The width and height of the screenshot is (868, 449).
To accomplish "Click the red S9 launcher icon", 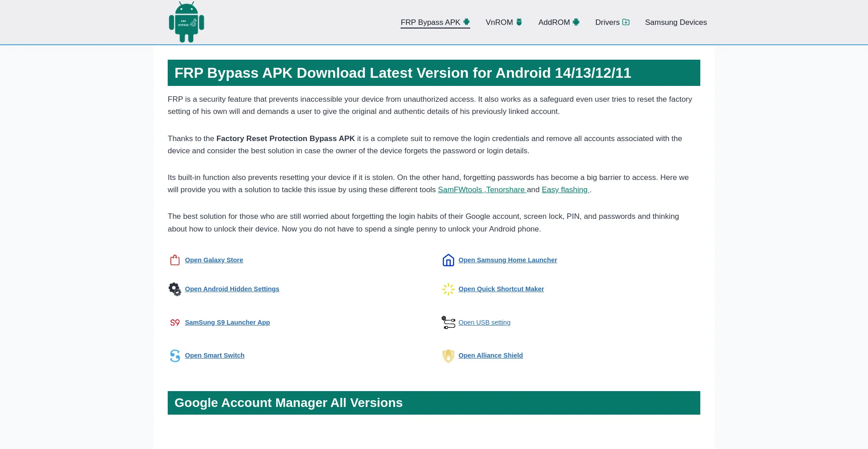I will 175,322.
